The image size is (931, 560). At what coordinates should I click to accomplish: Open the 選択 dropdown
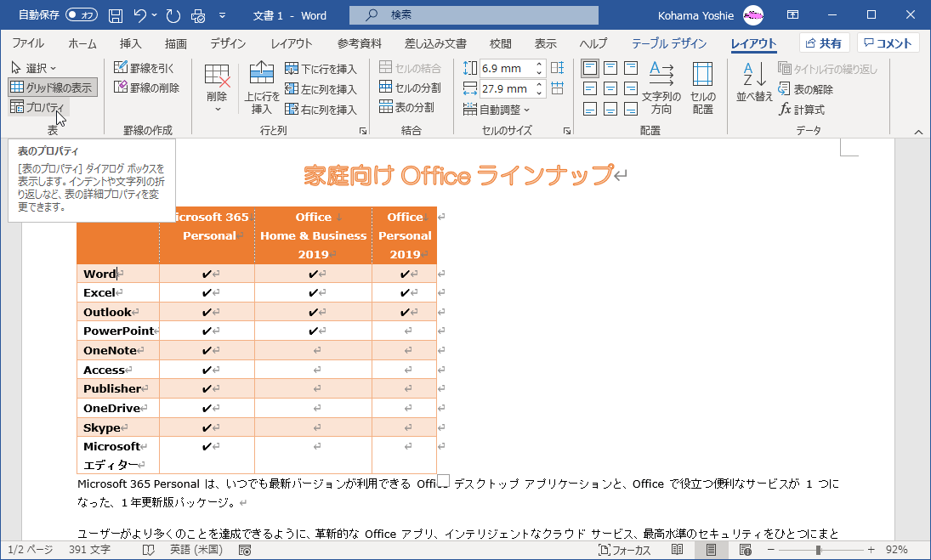point(34,68)
